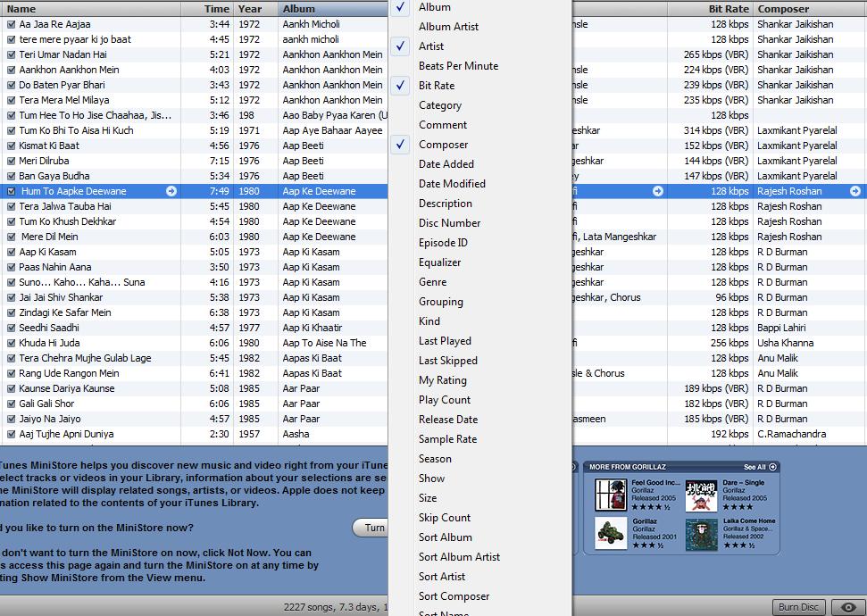Show the Sample Rate column

(x=480, y=439)
